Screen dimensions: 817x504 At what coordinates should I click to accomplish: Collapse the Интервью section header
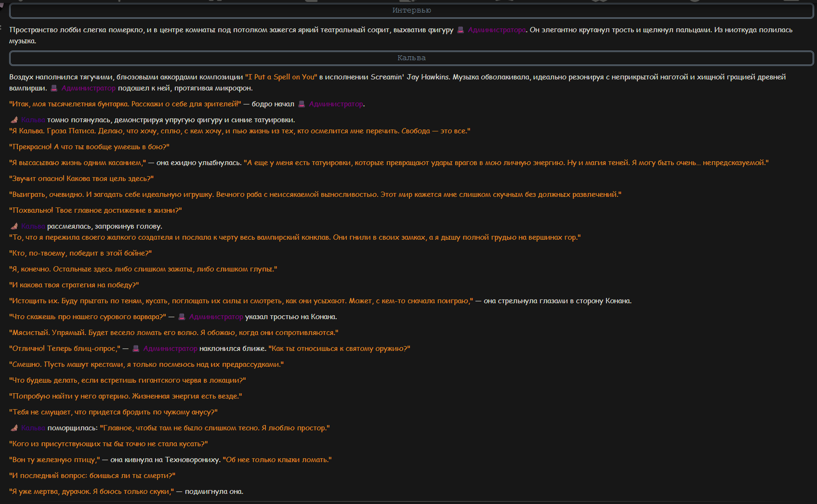(411, 11)
